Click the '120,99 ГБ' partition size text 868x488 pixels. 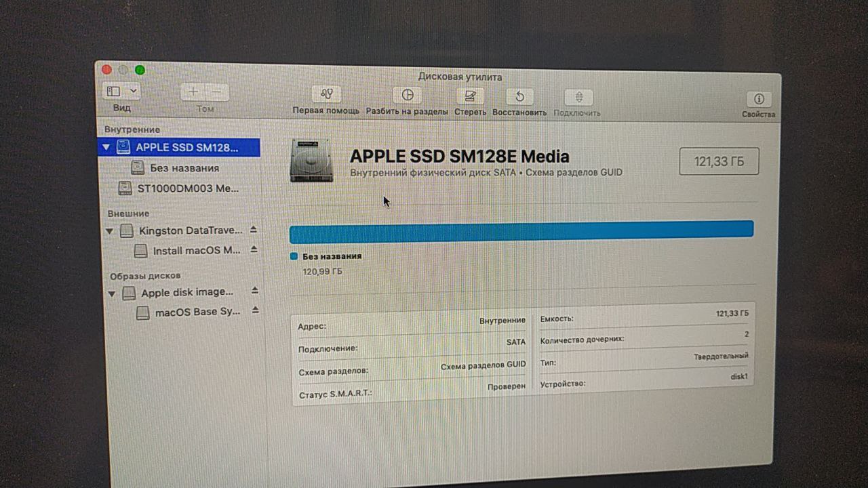322,271
